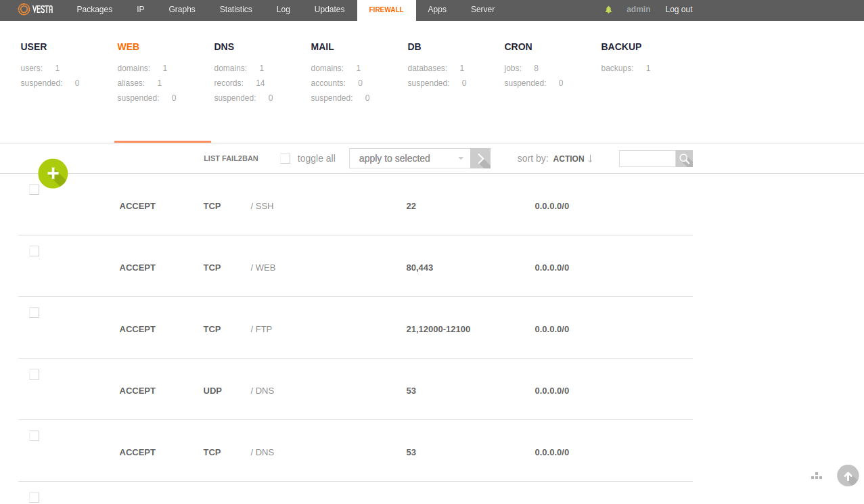Reverse sort order using the arrow icon
Screen dimensions: 864x504
(x=590, y=158)
